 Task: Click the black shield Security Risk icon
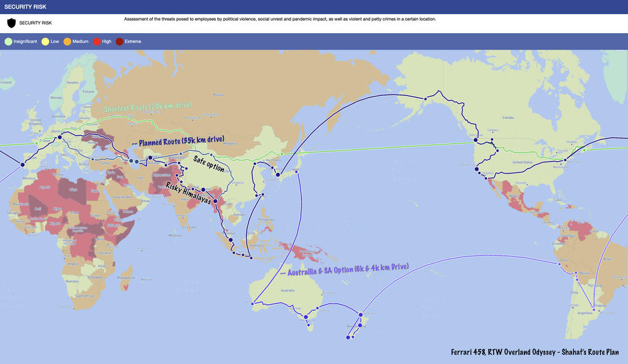pyautogui.click(x=11, y=23)
